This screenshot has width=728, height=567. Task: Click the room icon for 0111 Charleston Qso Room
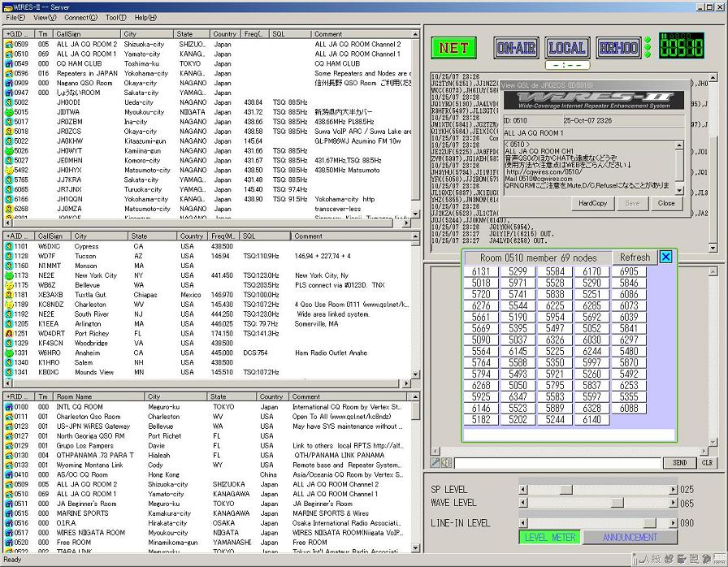[x=9, y=417]
